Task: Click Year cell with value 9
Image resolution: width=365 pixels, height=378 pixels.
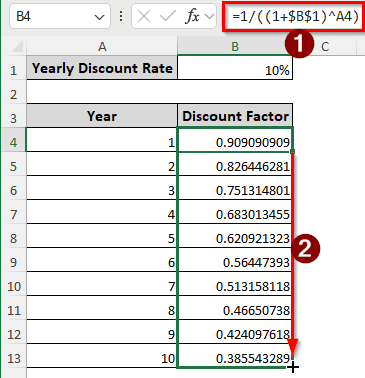Action: [x=102, y=332]
